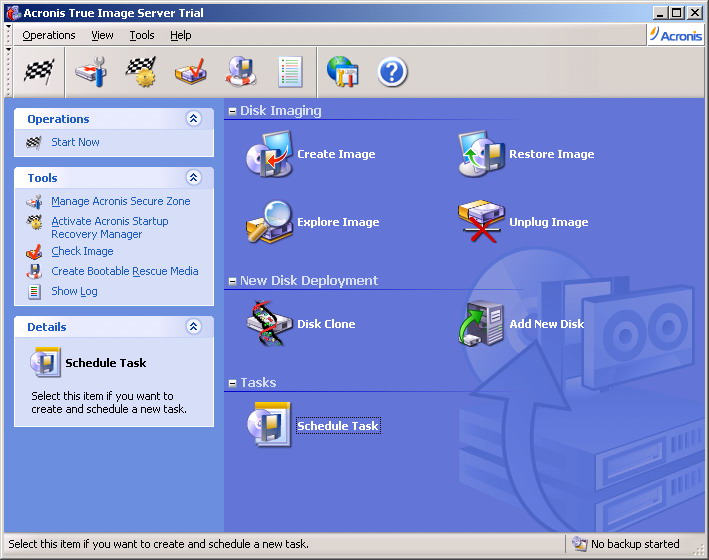Select the Restore Image label

coord(552,154)
